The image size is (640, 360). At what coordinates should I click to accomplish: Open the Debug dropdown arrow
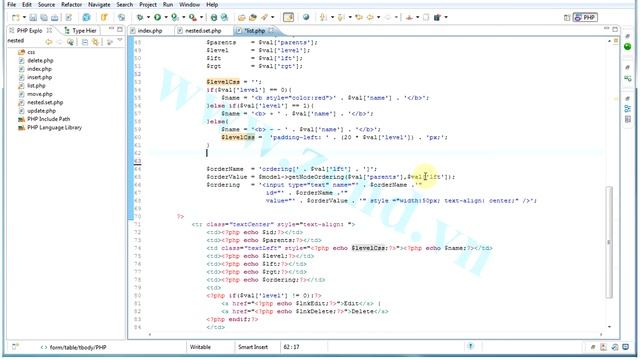point(148,18)
